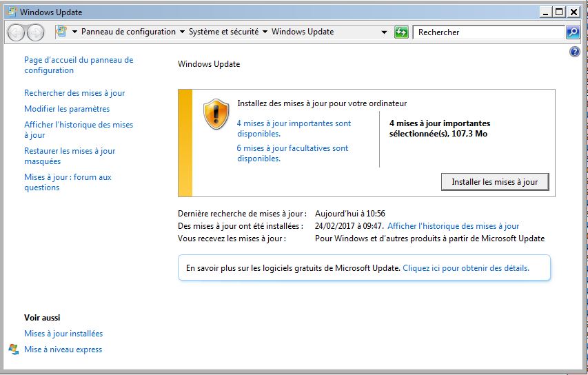The image size is (588, 375).
Task: Click Pour Windows et d'autres produits text
Action: tap(429, 239)
